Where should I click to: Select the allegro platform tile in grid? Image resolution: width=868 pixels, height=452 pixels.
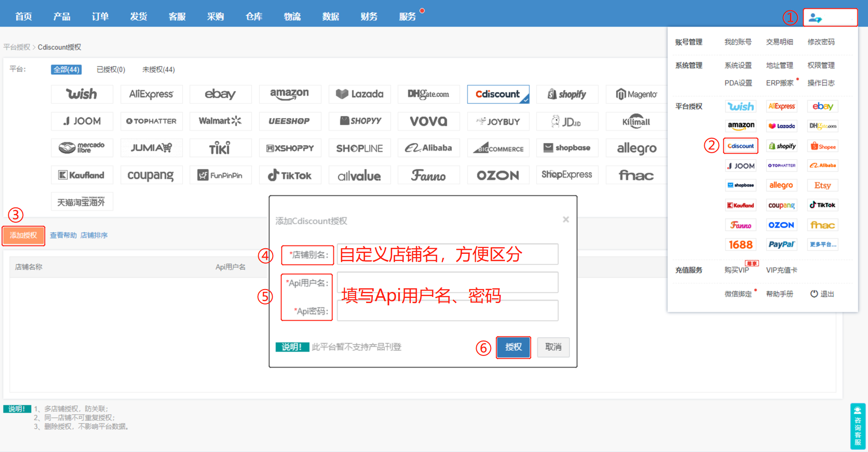[636, 148]
